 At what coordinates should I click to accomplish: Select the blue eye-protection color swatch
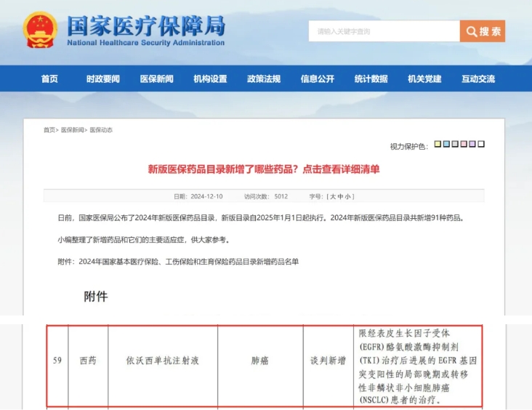pos(446,144)
